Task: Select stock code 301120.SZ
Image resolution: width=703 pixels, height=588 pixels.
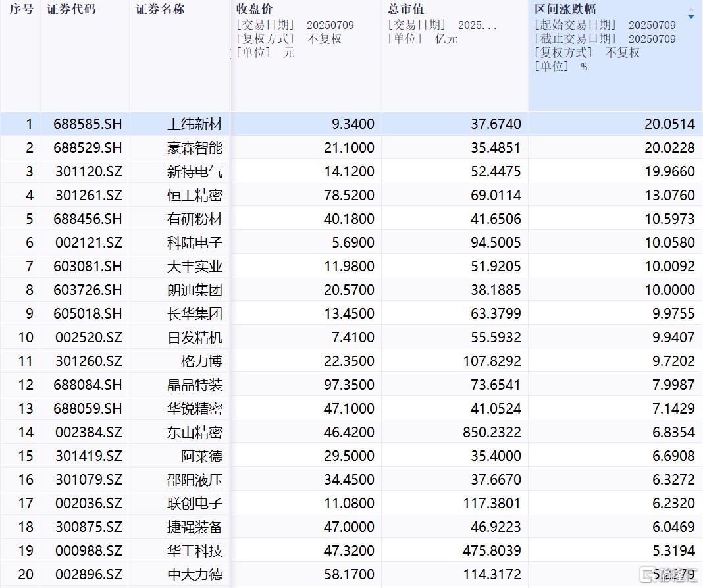Action: point(89,171)
